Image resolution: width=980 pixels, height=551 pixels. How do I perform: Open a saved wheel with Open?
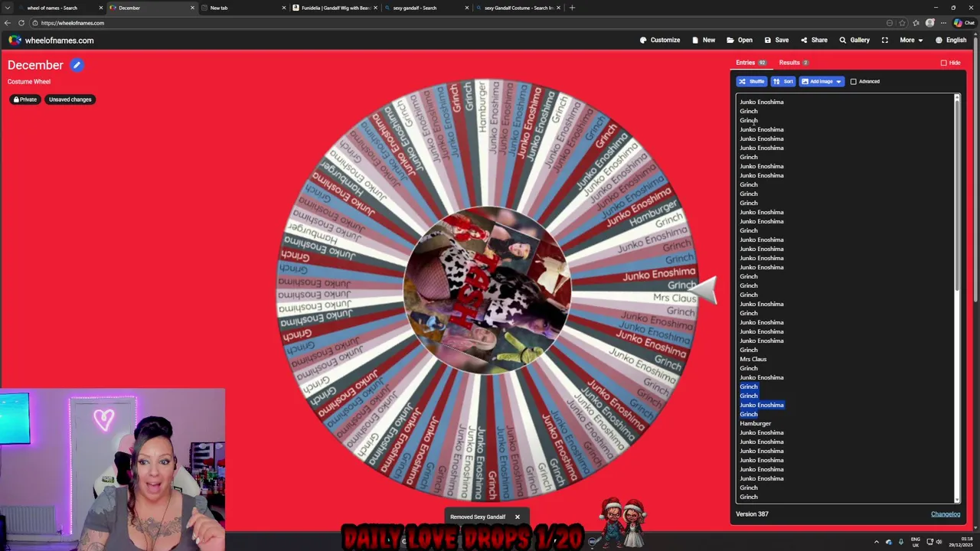(740, 40)
